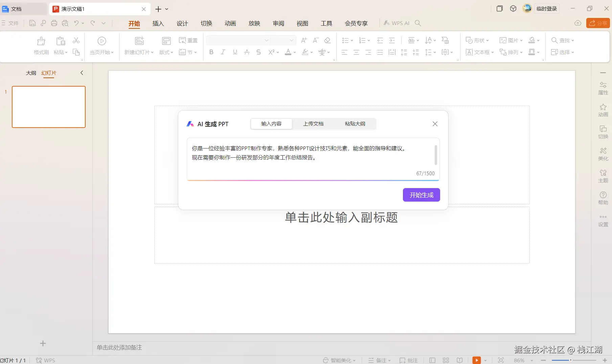The height and width of the screenshot is (364, 612).
Task: Click the 临时登录 login button
Action: tap(546, 9)
